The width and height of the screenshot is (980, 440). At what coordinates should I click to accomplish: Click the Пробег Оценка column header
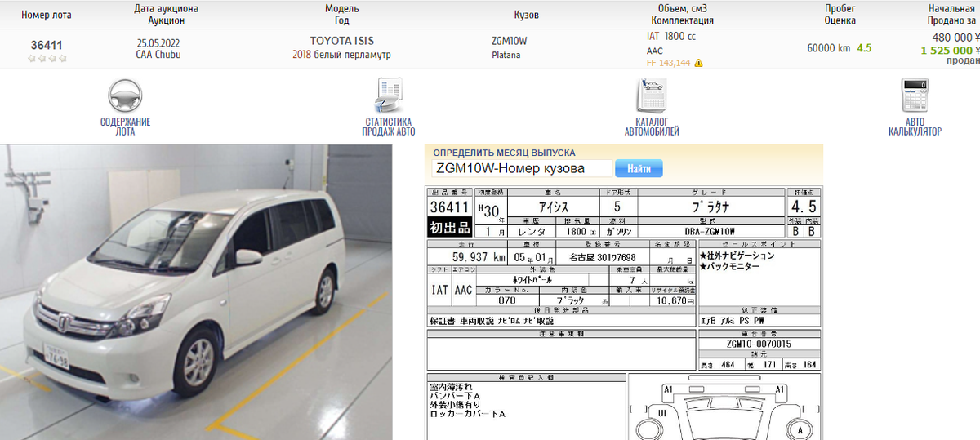click(840, 15)
